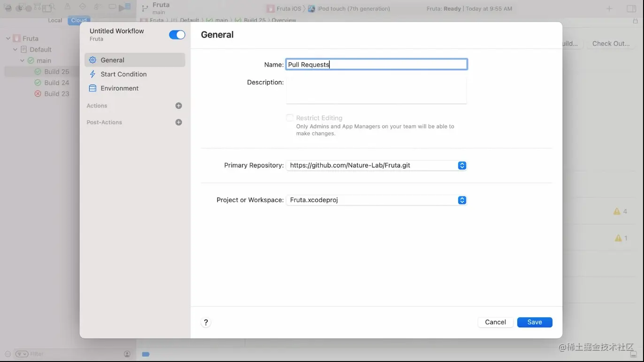
Task: Select Build 25 in navigator
Action: pyautogui.click(x=52, y=72)
